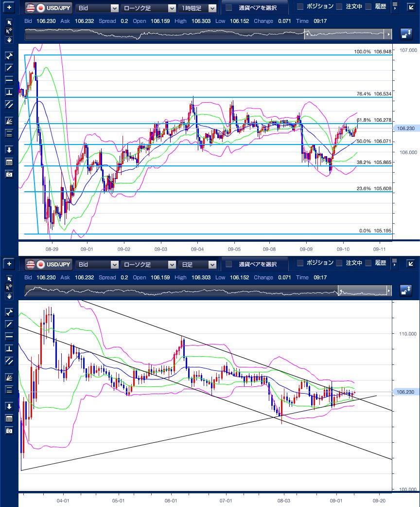420x507 pixels.
Task: Open the Bid price type dropdown in top chart
Action: (97, 8)
